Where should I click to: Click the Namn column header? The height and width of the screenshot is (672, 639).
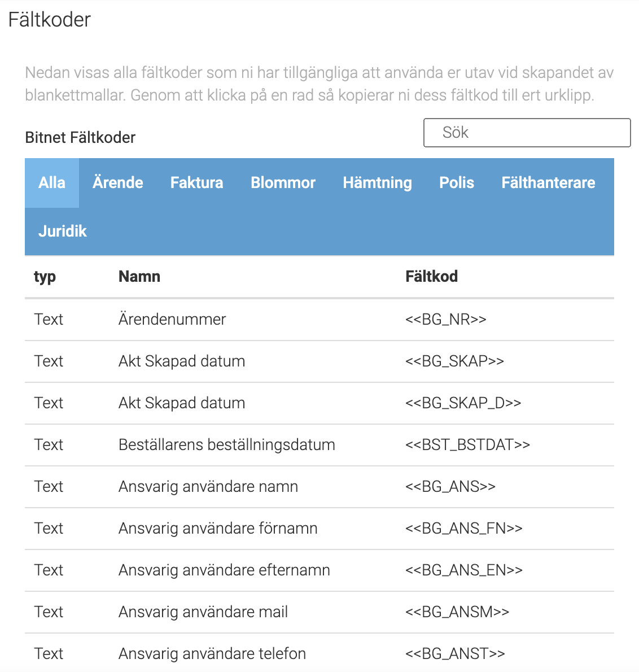pos(139,277)
